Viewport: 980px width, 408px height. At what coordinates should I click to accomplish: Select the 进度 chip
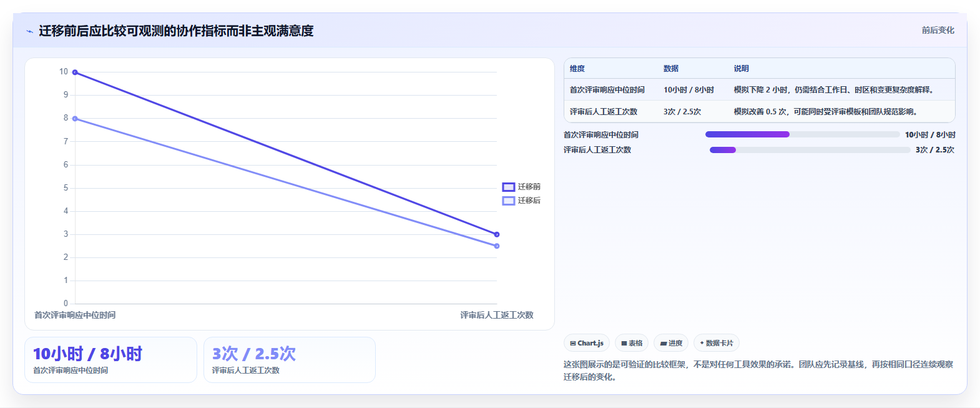(x=671, y=343)
